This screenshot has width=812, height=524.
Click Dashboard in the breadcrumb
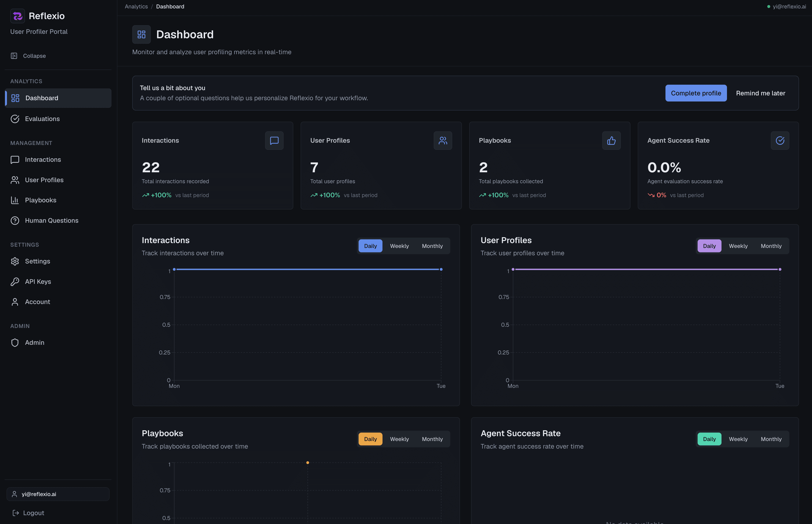170,7
